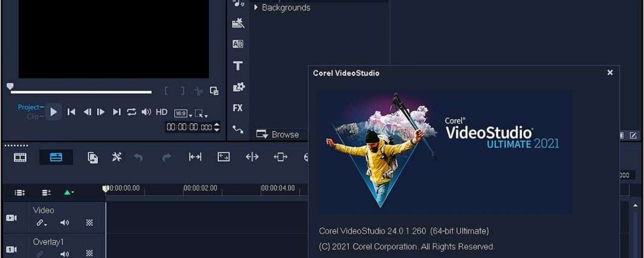This screenshot has width=644, height=258.
Task: Select the Stretch tool icon
Action: point(224,157)
